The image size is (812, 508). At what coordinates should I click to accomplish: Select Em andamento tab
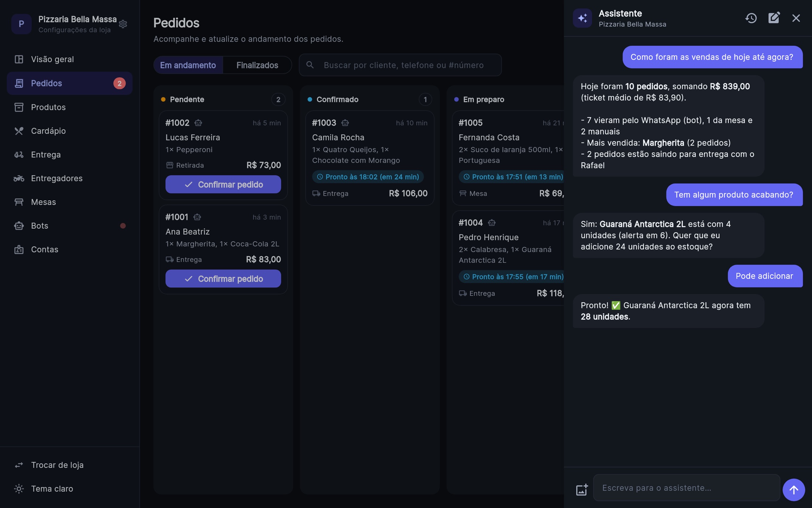(x=188, y=65)
